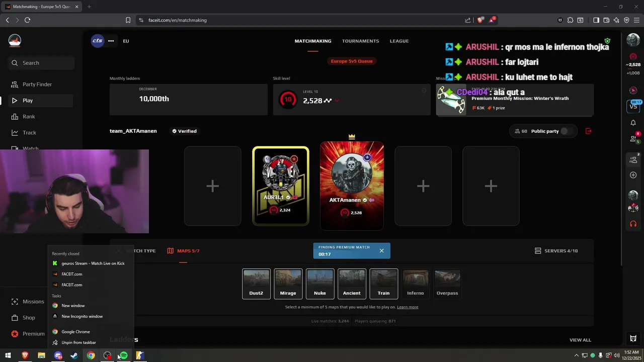Open Missions in the left sidebar

tap(28, 302)
